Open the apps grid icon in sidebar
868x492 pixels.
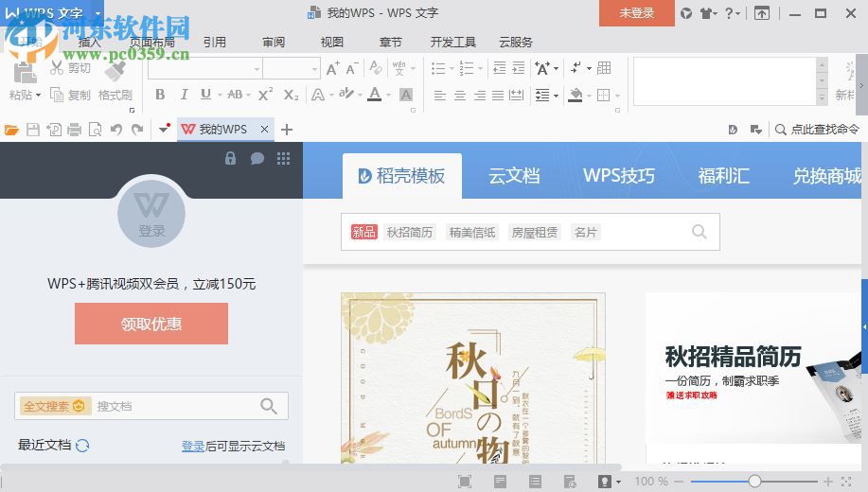click(283, 159)
